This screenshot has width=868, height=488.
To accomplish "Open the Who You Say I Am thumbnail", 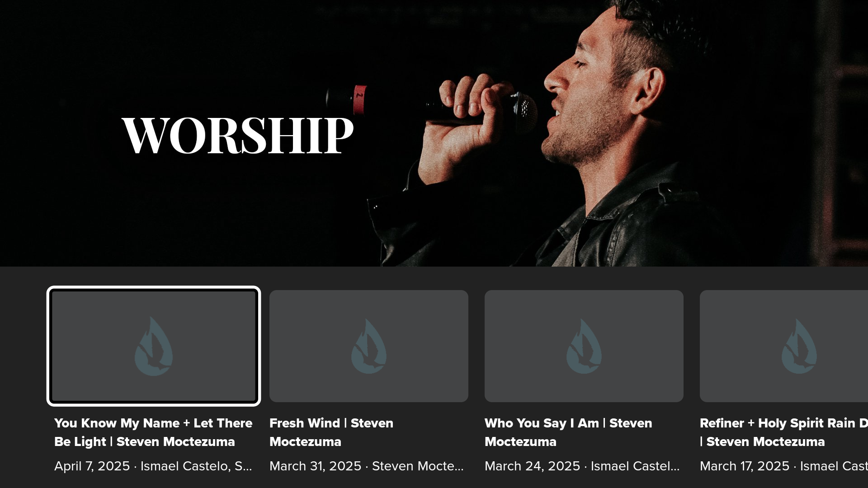I will pos(584,346).
